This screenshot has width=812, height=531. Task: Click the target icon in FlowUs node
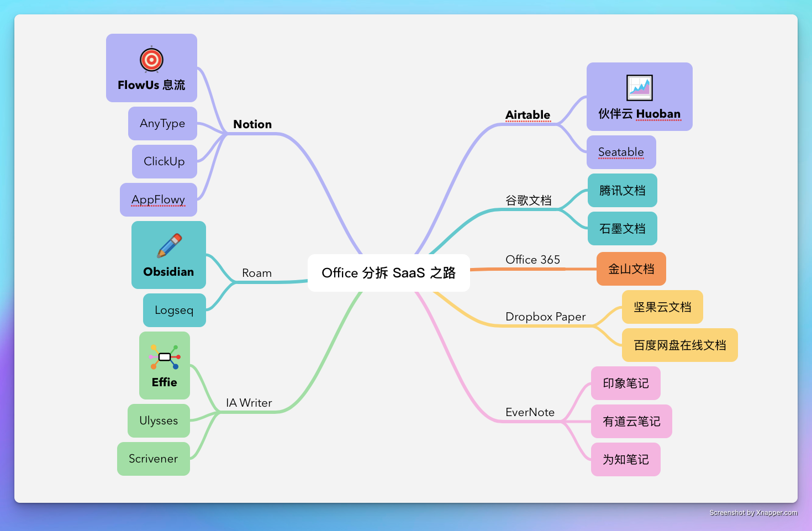pos(151,60)
